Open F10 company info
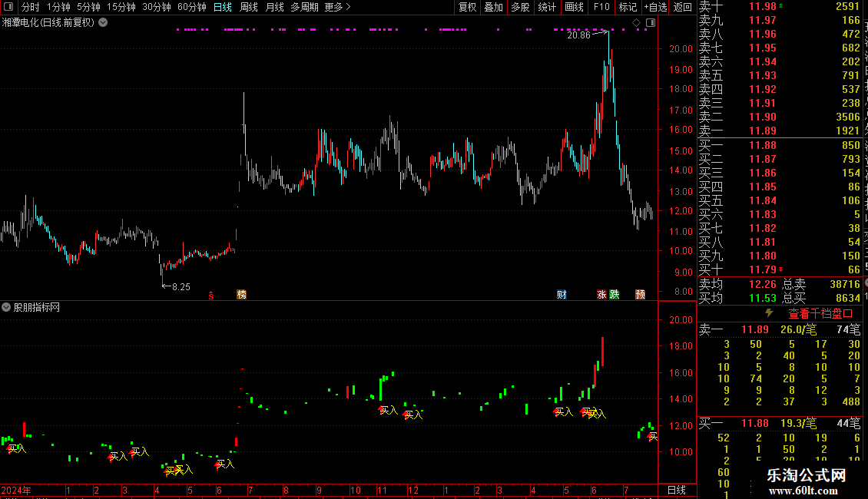Screen dimensions: 868x499 point(601,7)
